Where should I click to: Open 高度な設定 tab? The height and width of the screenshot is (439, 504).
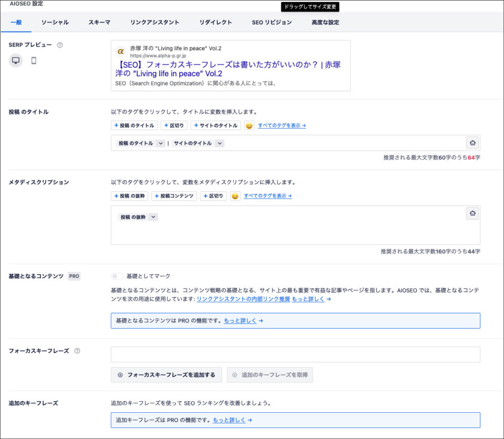pyautogui.click(x=325, y=22)
